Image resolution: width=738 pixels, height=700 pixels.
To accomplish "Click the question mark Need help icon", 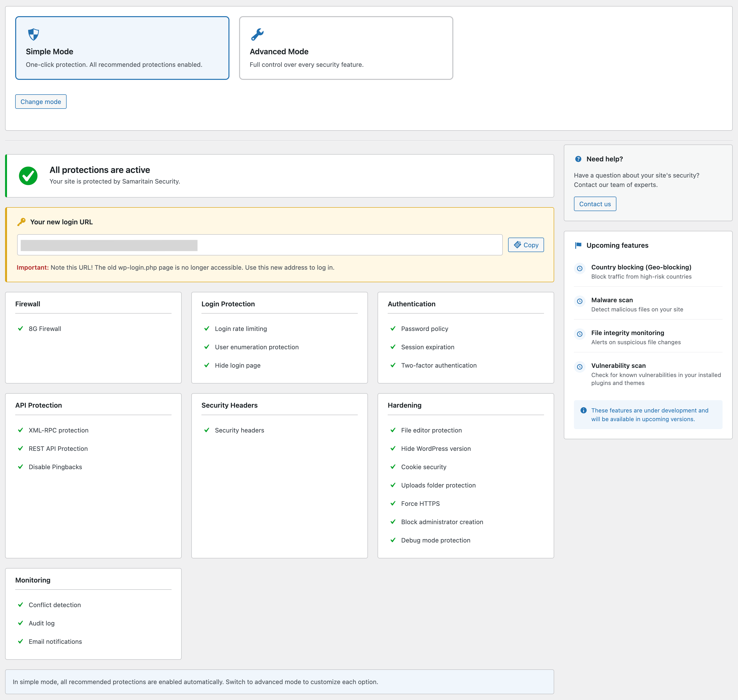I will [578, 159].
